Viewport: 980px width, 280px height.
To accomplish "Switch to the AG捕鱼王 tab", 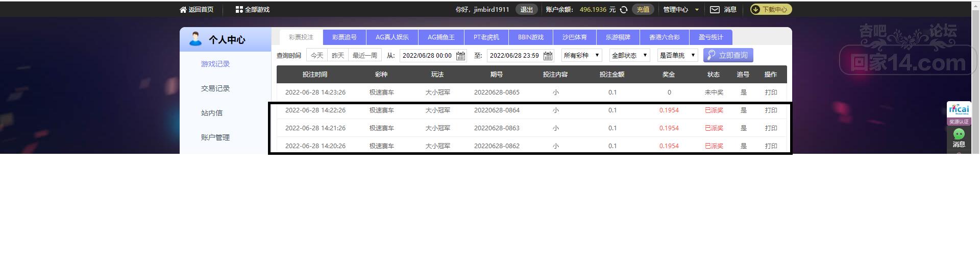I will point(441,37).
